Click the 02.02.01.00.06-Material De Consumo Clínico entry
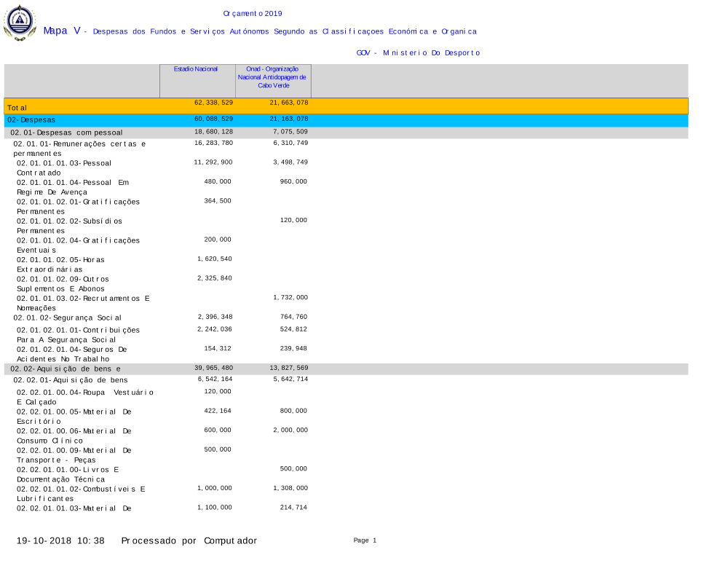This screenshot has width=728, height=563. click(74, 436)
